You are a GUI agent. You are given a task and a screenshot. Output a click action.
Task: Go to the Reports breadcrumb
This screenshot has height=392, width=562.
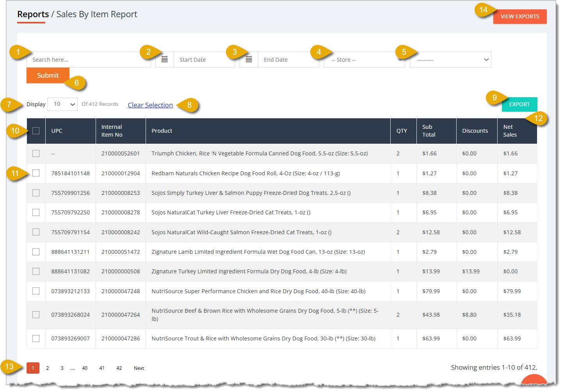point(33,14)
